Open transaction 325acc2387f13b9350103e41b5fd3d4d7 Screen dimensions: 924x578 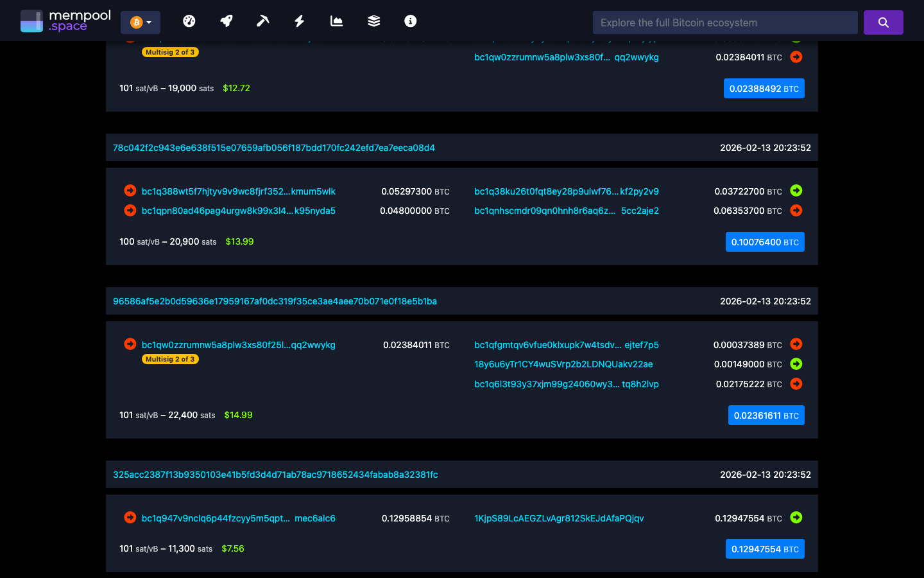point(276,474)
